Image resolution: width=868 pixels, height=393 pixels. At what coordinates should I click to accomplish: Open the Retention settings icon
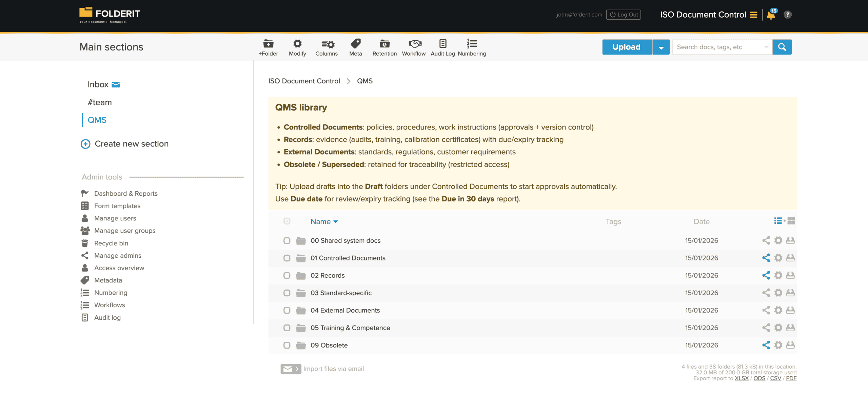click(384, 44)
